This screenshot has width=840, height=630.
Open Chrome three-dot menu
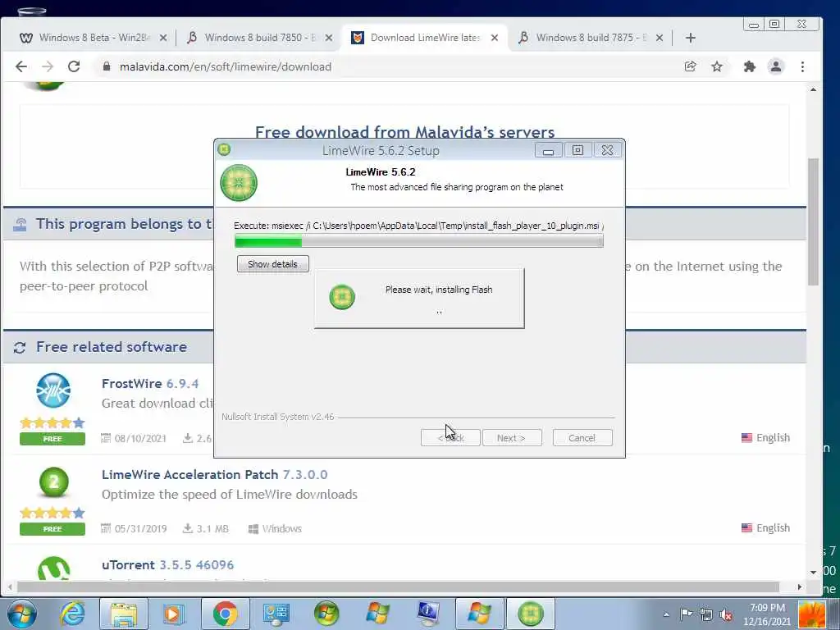[x=802, y=66]
